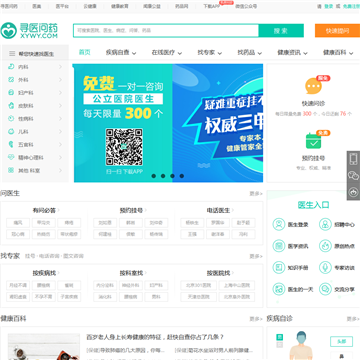Click the 北京301医院 tag

198,285
